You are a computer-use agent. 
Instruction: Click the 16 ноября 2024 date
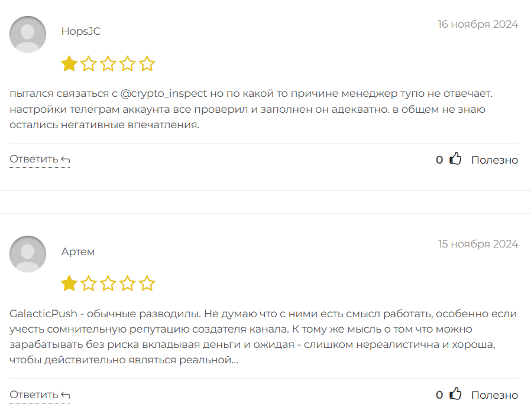coord(478,24)
